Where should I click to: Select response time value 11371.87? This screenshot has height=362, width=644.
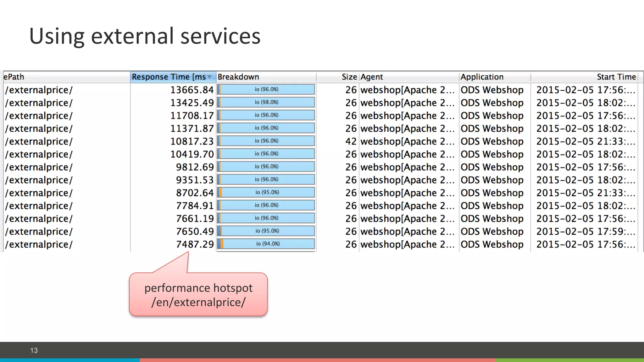pyautogui.click(x=192, y=129)
